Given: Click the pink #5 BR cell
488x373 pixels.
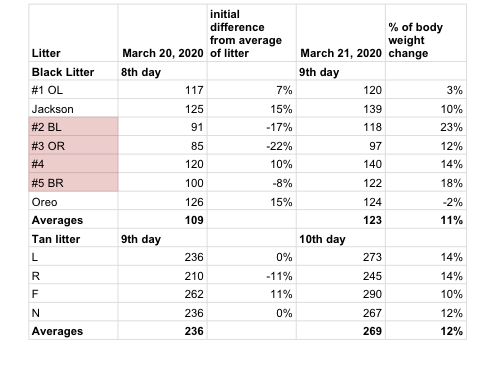Looking at the screenshot, I should [73, 182].
